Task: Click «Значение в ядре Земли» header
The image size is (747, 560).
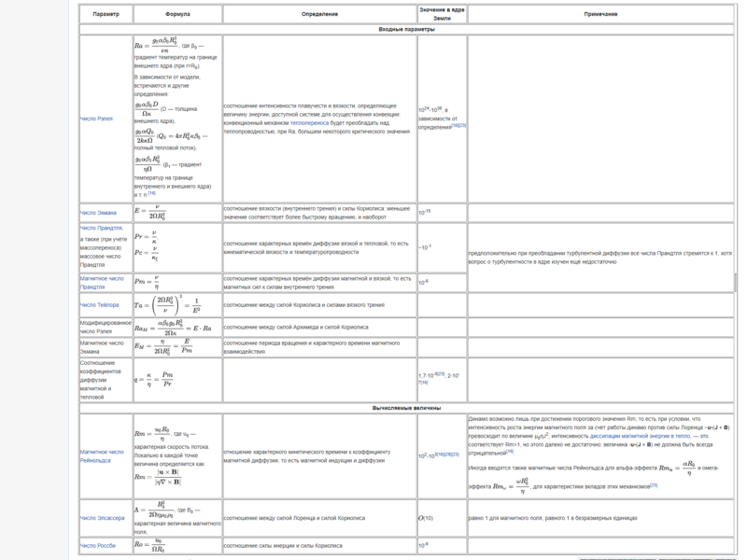Action: click(442, 14)
